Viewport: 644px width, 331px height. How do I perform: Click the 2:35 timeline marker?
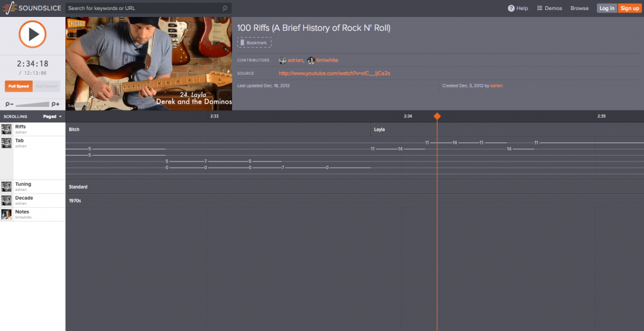click(x=601, y=116)
